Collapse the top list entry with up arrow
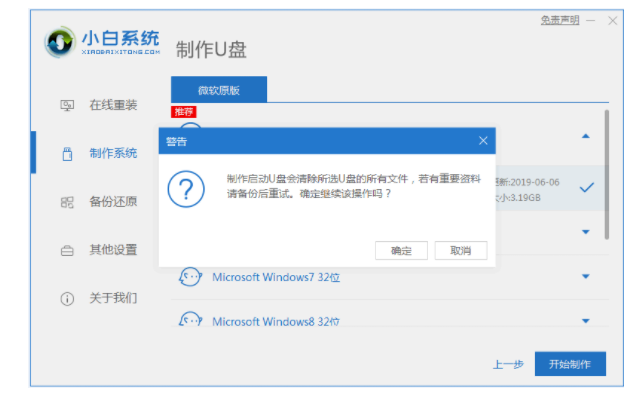 point(586,135)
